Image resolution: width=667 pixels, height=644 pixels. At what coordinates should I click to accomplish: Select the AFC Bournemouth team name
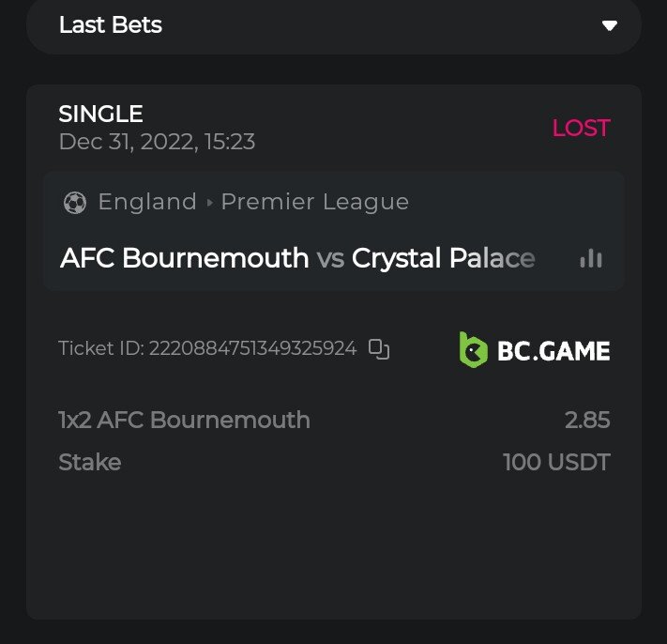tap(184, 258)
